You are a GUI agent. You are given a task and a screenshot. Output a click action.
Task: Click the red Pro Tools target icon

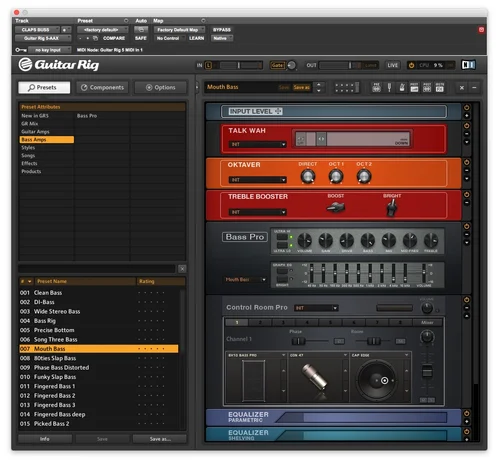pos(481,30)
